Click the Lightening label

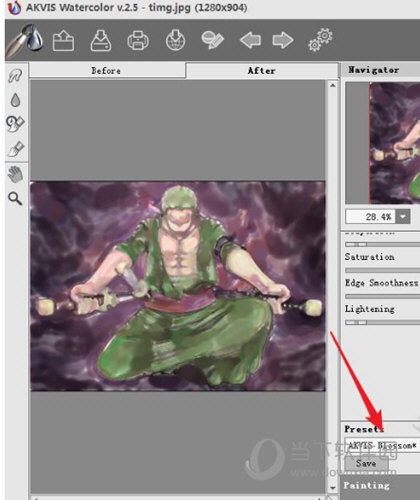coord(370,309)
